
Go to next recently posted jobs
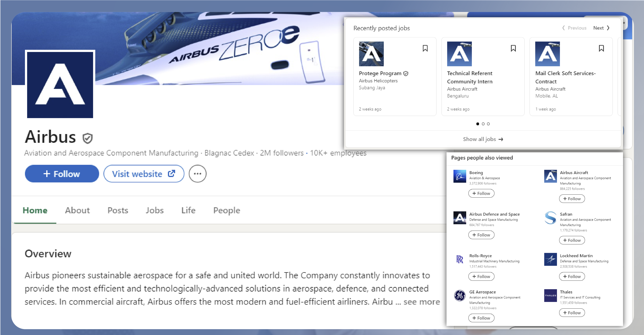[601, 28]
